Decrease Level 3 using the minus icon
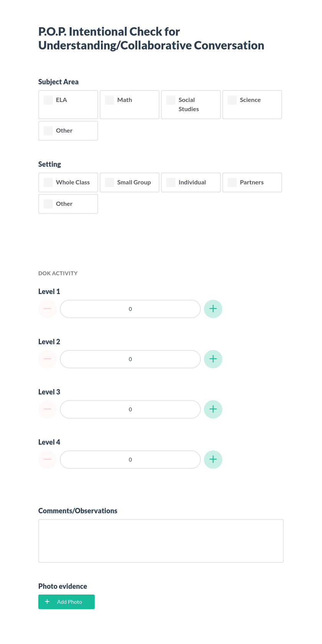 47,409
